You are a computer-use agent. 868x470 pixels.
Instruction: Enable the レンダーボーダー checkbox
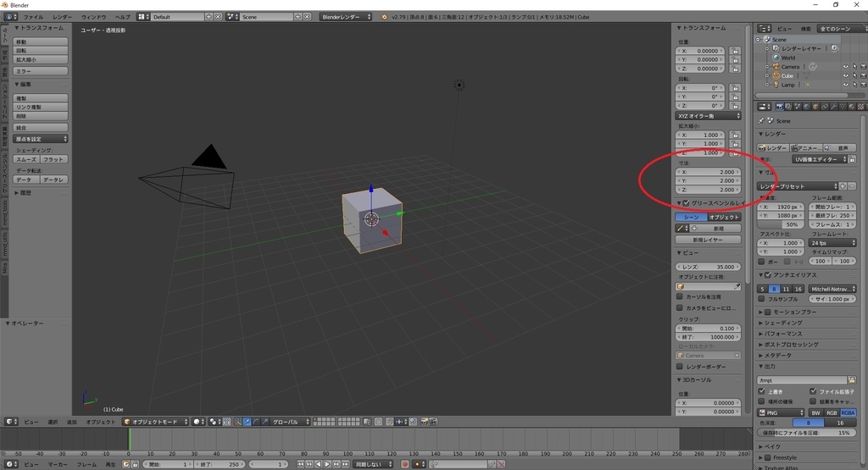(680, 366)
